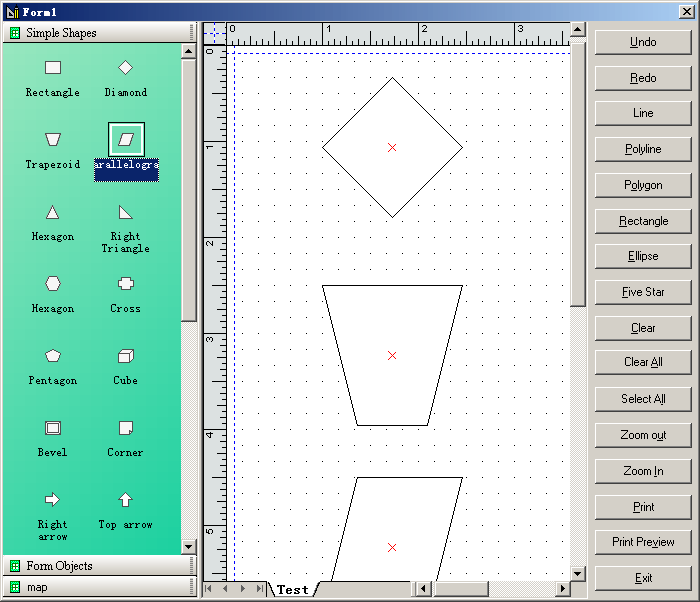This screenshot has height=602, width=700.
Task: Expand the map panel
Action: (x=99, y=587)
